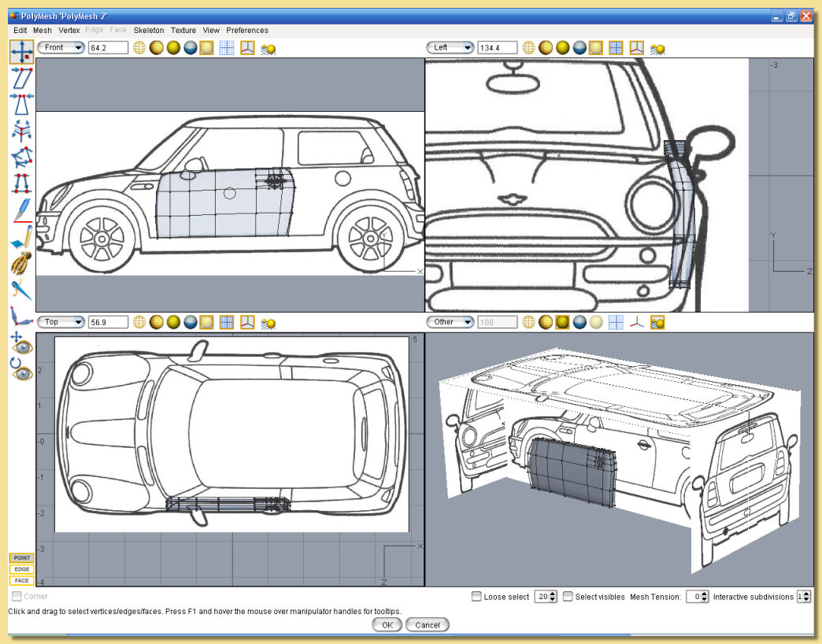The width and height of the screenshot is (822, 644).
Task: Activate the taper mesh tool
Action: coord(22,104)
